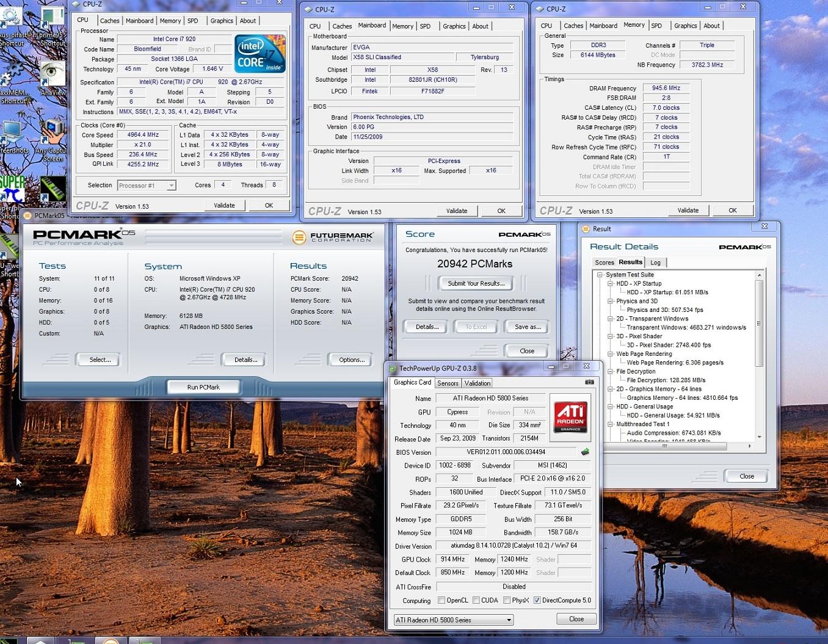Viewport: 828px width, 644px height.
Task: Click the scroll-down arrow in results tree
Action: click(x=759, y=437)
